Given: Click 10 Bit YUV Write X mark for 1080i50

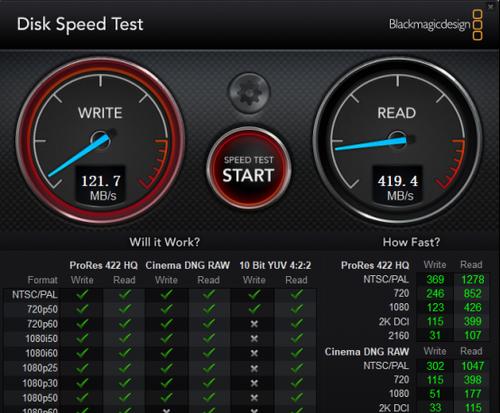Looking at the screenshot, I should pyautogui.click(x=254, y=338).
